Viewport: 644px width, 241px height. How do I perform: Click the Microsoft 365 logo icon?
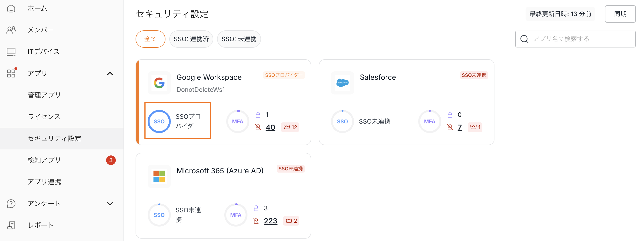pos(159,176)
